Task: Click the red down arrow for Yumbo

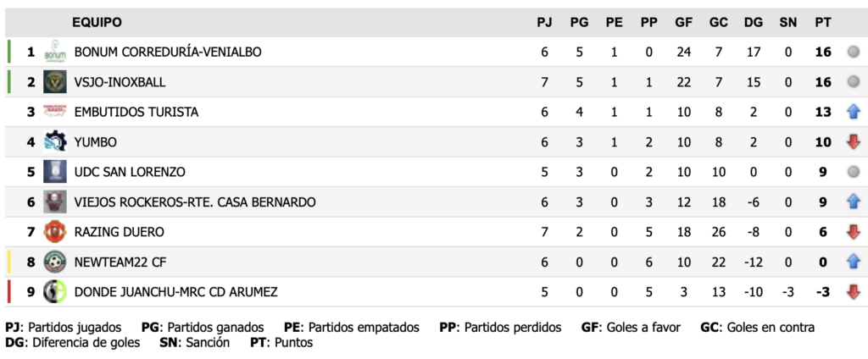Action: click(x=853, y=141)
